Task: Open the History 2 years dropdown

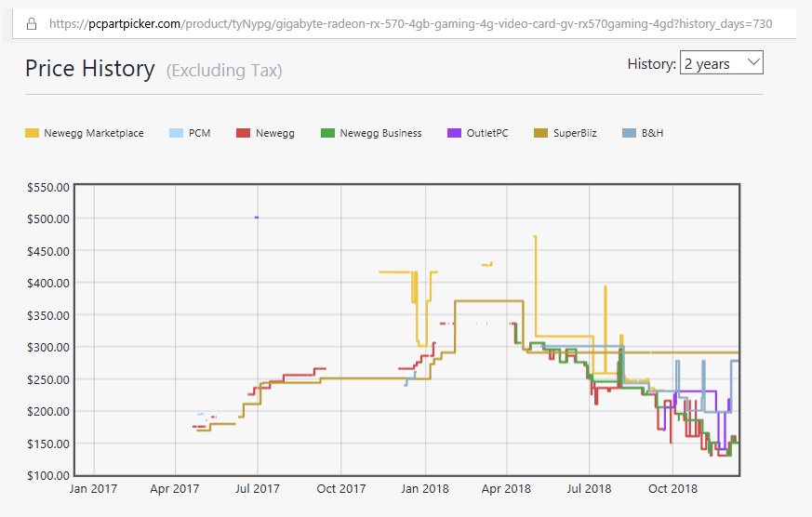Action: pos(722,62)
